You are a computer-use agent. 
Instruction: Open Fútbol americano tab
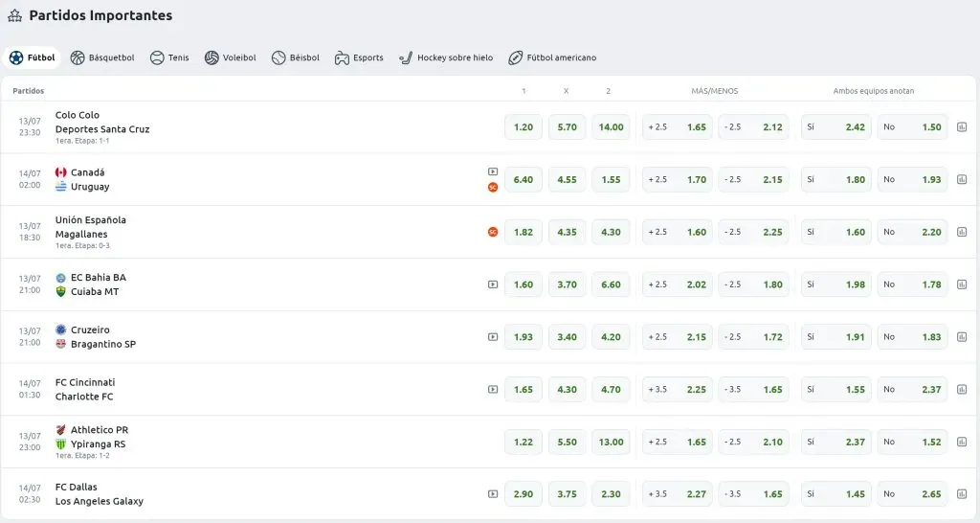(552, 57)
